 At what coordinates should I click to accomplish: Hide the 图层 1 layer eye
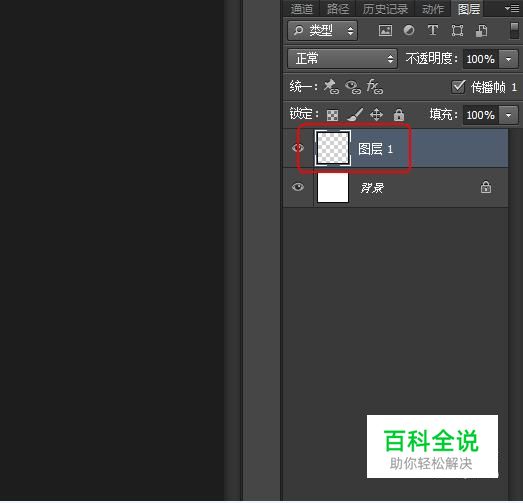(298, 148)
